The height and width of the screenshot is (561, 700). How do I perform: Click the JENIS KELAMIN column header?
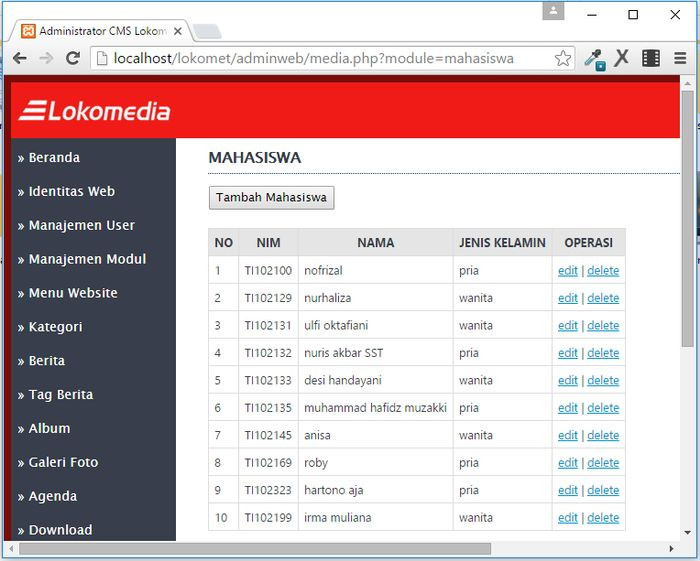[x=502, y=243]
